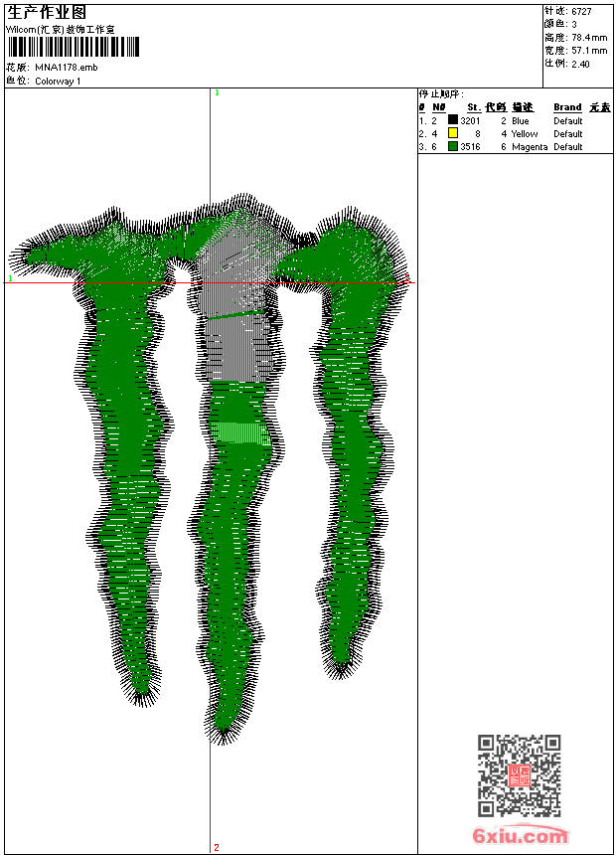This screenshot has height=855, width=616.
Task: Click the scale value 2.40
Action: (x=580, y=64)
